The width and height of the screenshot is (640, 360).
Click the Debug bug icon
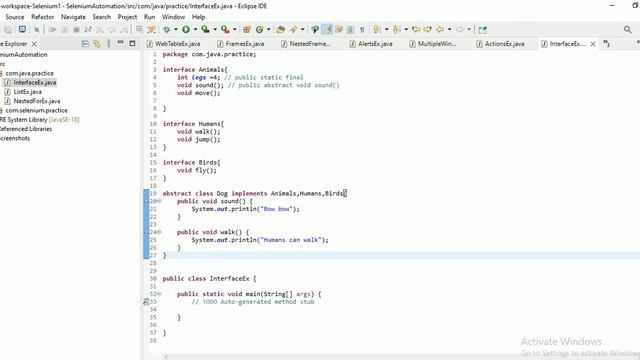167,29
